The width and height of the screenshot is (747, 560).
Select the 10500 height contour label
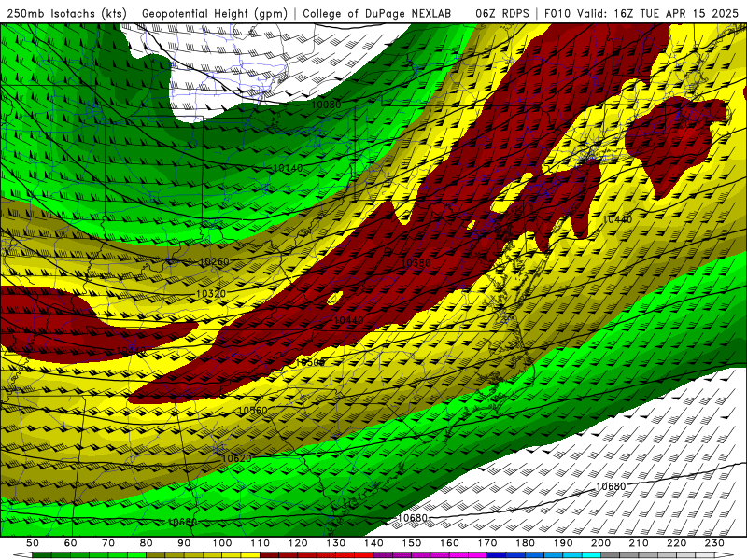pos(310,362)
